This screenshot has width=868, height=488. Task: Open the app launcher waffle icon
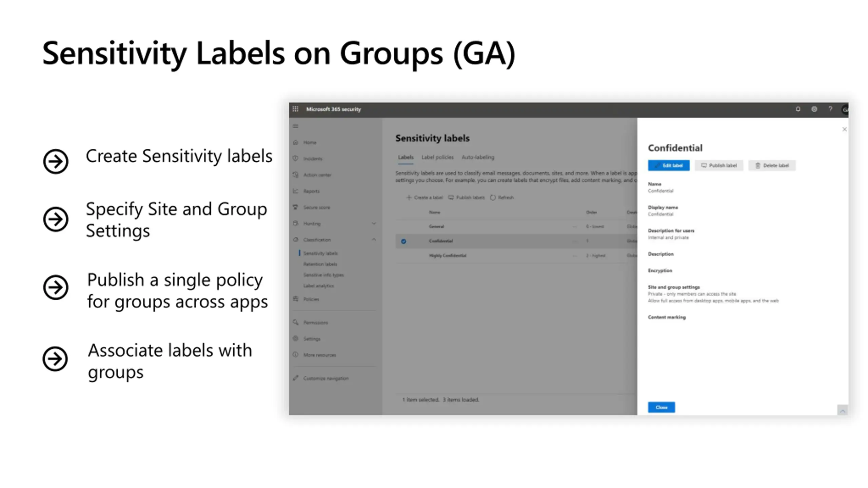click(295, 109)
